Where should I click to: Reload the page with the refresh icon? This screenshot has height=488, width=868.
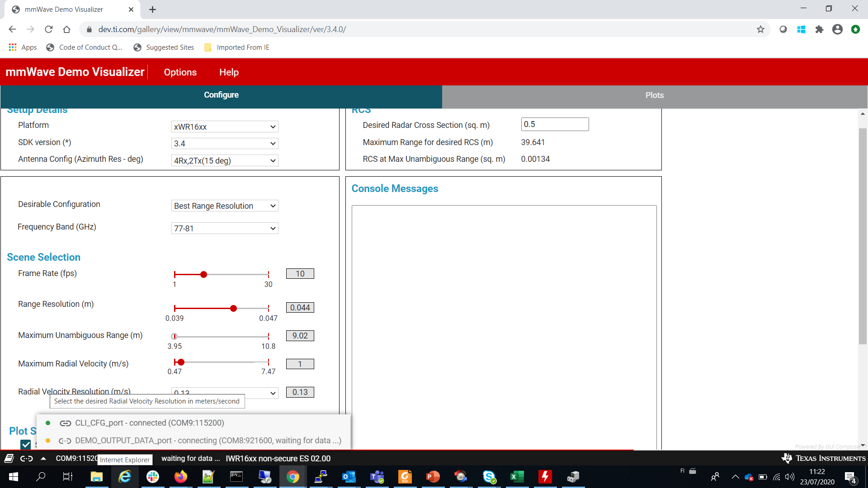pos(49,29)
